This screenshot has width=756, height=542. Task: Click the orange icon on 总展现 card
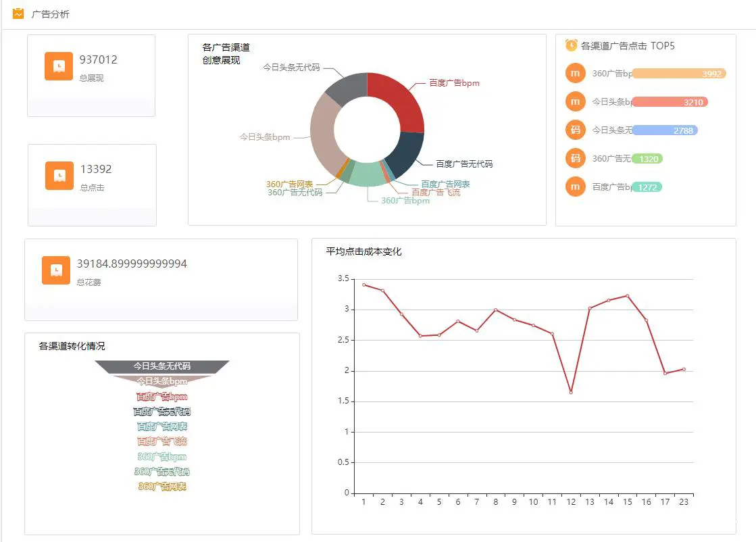(x=59, y=66)
